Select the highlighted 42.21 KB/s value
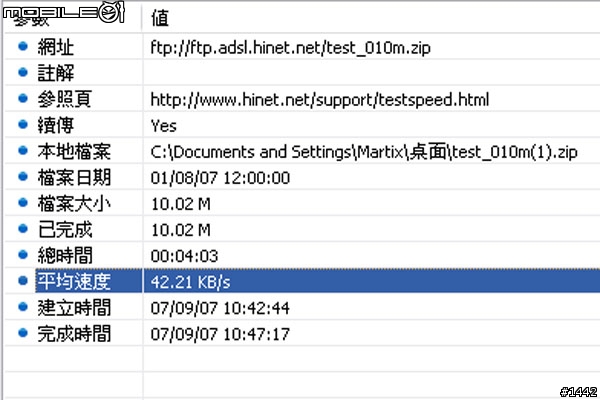The height and width of the screenshot is (400, 600). click(191, 282)
